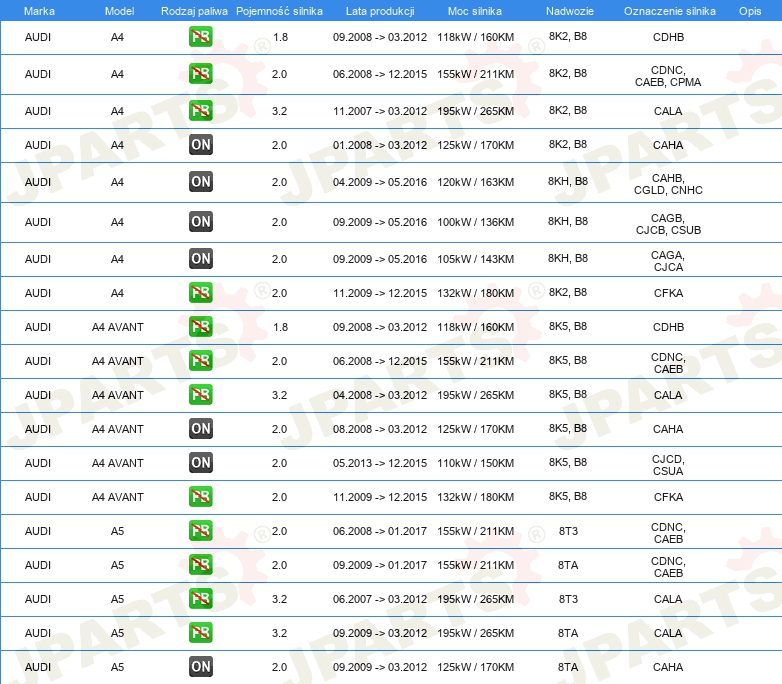Click the body code 8T3 in the A5 CALA row
The image size is (782, 684).
click(568, 599)
